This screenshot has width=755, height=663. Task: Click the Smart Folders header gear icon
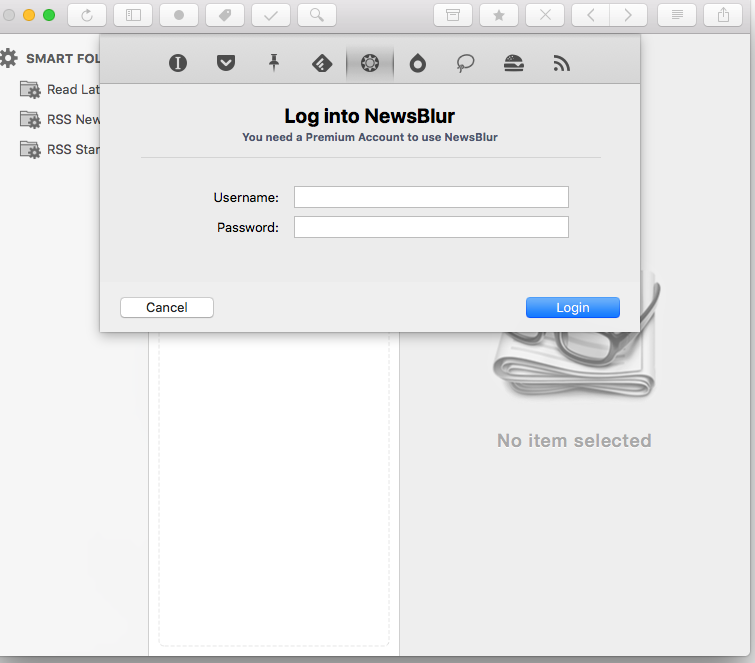click(x=9, y=58)
